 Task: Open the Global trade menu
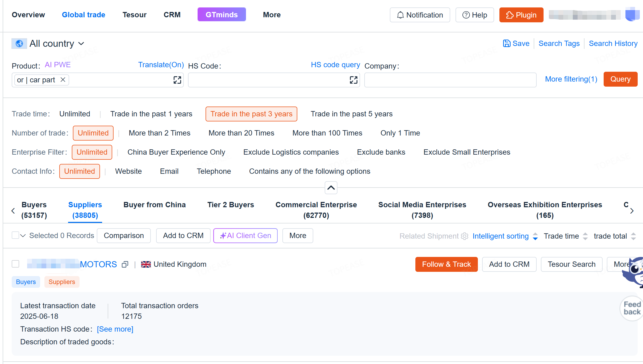click(83, 15)
